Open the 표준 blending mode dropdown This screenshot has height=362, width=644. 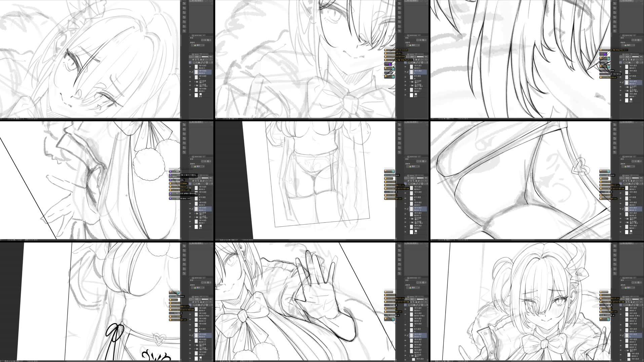[197, 57]
